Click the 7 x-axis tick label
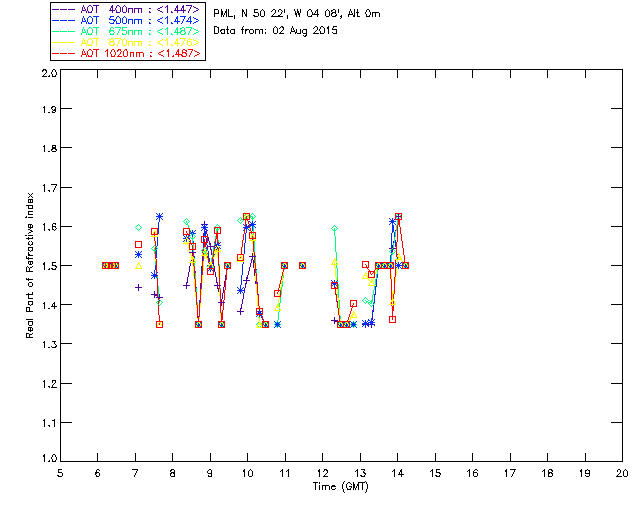This screenshot has height=512, width=640. point(135,473)
